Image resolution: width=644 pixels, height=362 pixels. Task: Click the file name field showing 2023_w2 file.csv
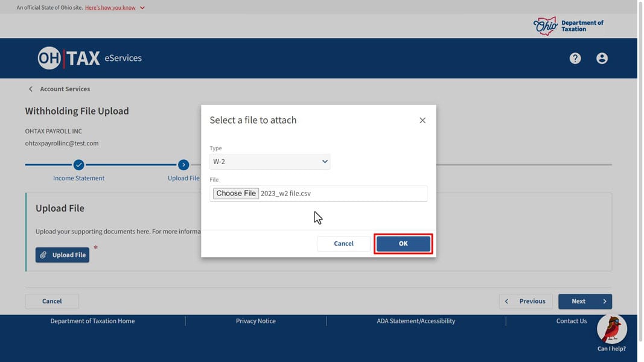[x=342, y=194]
